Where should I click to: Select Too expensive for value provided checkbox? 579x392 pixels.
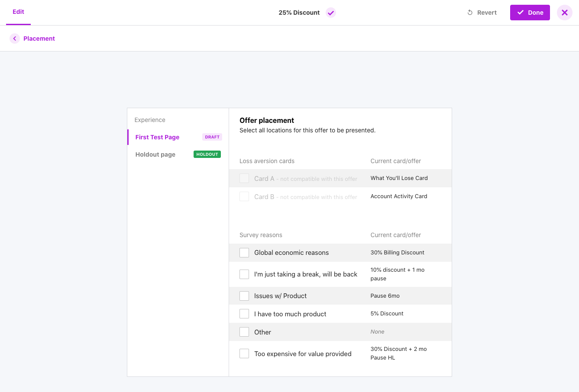244,353
